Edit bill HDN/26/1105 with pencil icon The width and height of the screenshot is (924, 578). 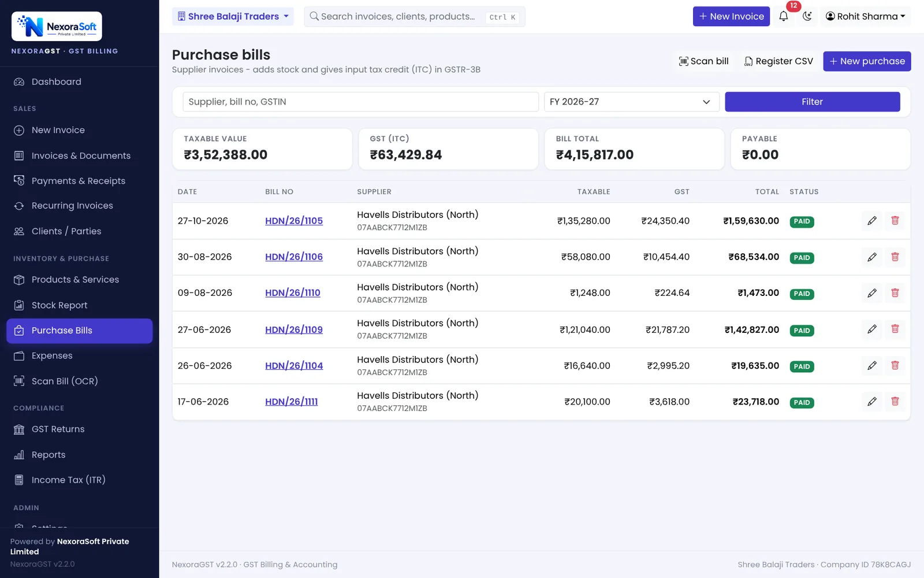click(x=872, y=221)
